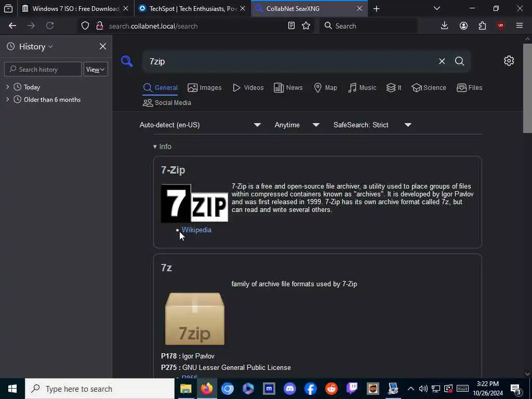This screenshot has height=399, width=532.
Task: Open the History sidebar switcher dropdown
Action: (36, 46)
